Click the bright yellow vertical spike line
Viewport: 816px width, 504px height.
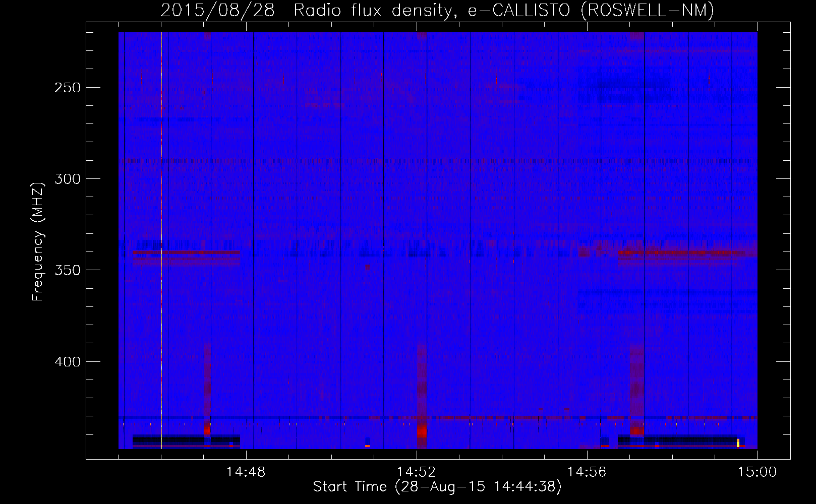point(161,240)
